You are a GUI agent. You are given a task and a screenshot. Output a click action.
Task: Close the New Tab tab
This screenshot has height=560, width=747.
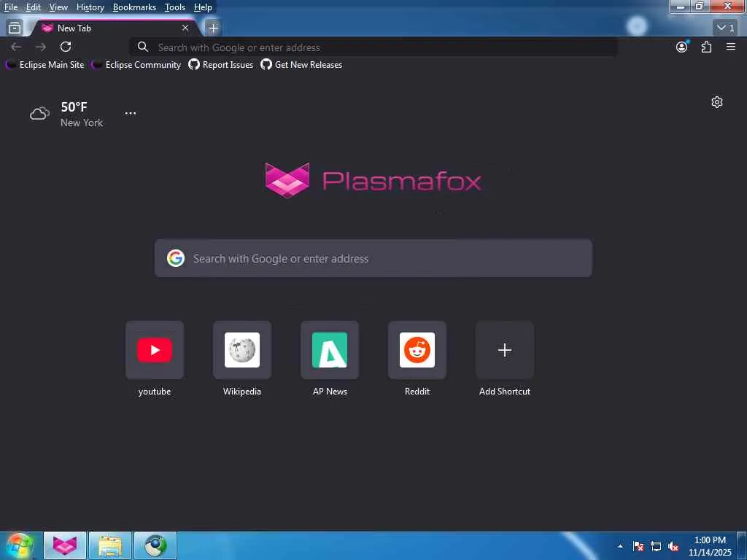click(x=185, y=28)
